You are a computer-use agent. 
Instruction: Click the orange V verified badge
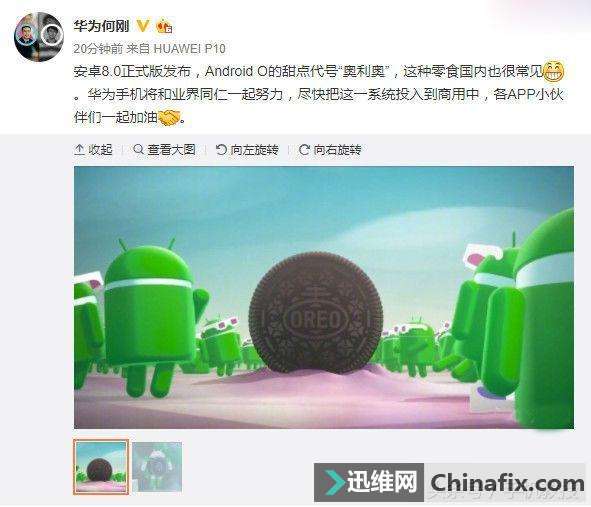click(x=142, y=26)
